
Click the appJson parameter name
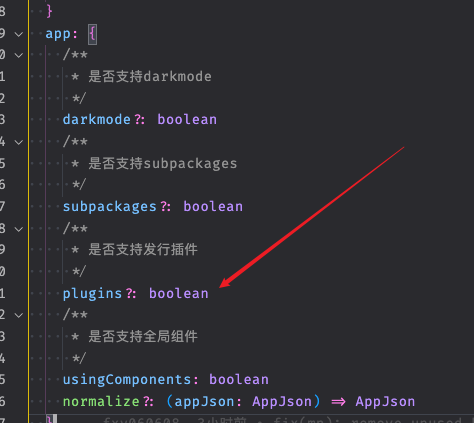click(204, 402)
